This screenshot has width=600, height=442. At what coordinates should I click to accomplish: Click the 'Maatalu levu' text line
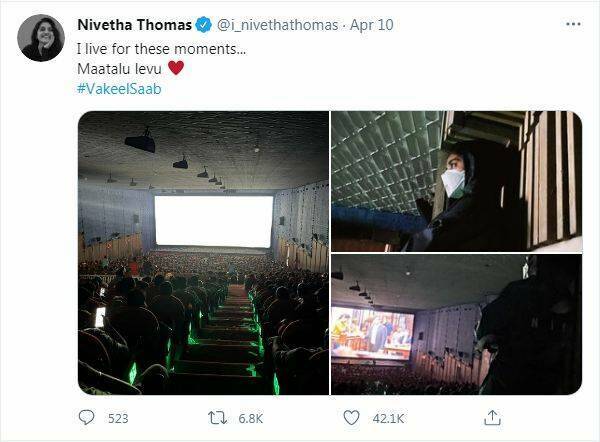(x=119, y=69)
